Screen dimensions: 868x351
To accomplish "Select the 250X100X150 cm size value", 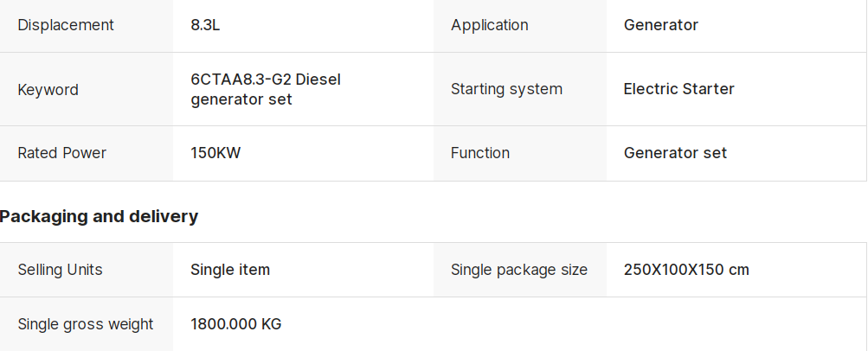I will pyautogui.click(x=686, y=270).
